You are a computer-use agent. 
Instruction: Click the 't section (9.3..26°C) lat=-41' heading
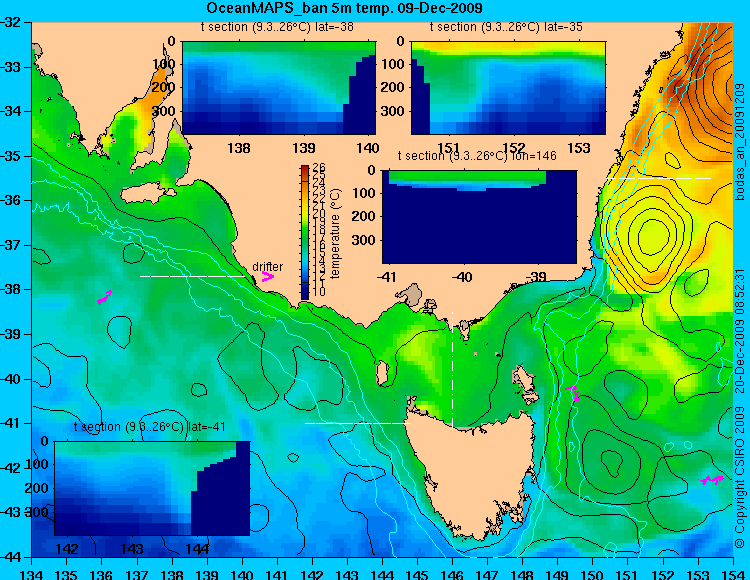[150, 427]
